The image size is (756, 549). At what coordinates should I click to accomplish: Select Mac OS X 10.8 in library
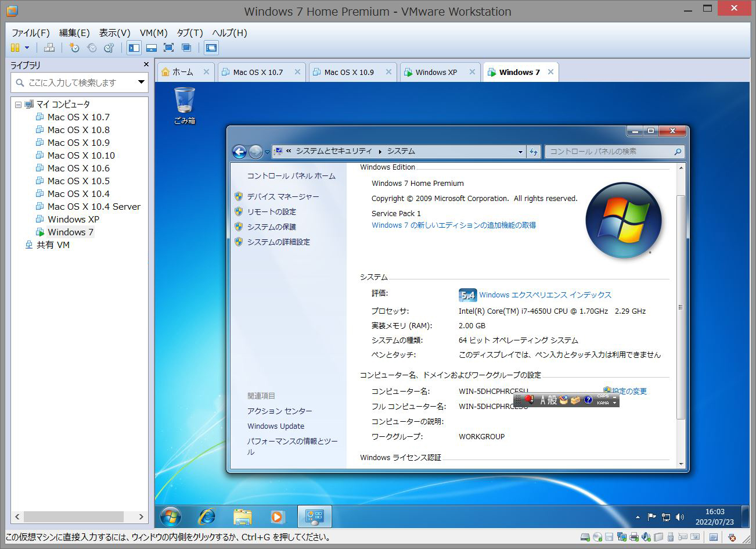coord(78,130)
